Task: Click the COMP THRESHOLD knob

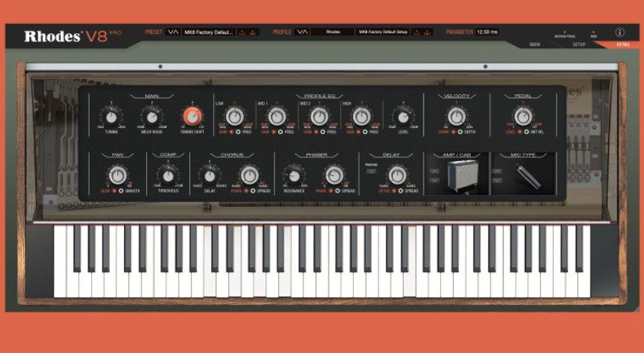Action: [168, 176]
